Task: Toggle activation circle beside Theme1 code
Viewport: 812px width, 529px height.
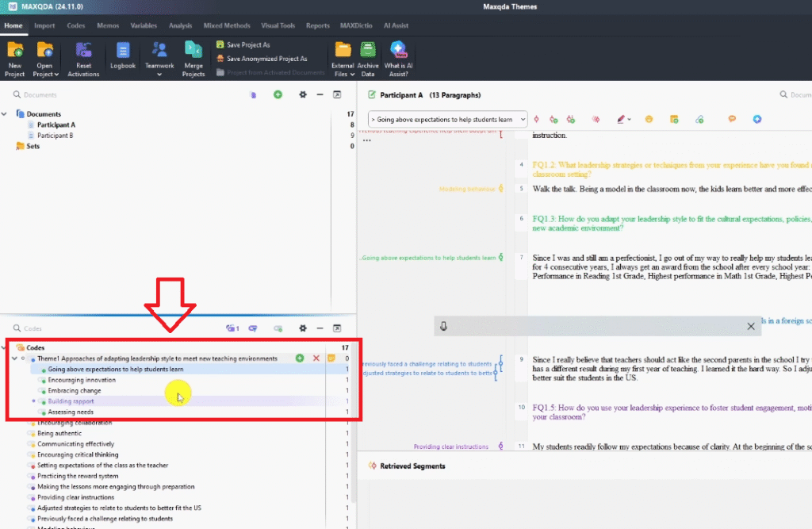Action: click(x=22, y=358)
